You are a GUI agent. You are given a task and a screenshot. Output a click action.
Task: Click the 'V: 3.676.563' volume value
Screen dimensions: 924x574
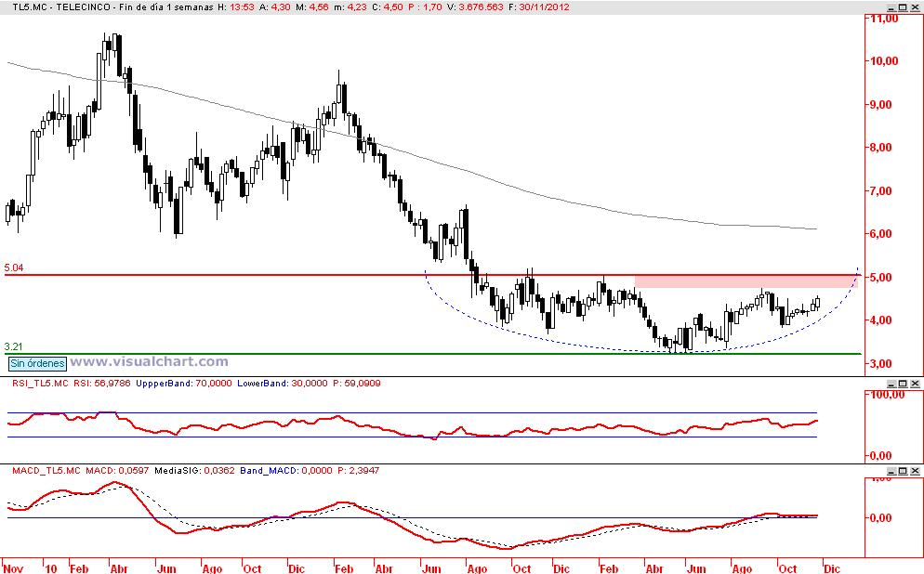pos(476,7)
